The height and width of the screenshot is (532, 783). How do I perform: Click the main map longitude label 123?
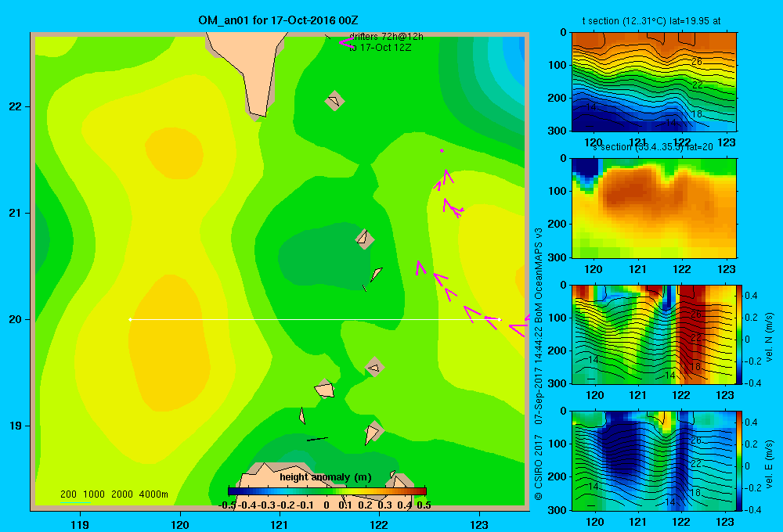click(479, 524)
